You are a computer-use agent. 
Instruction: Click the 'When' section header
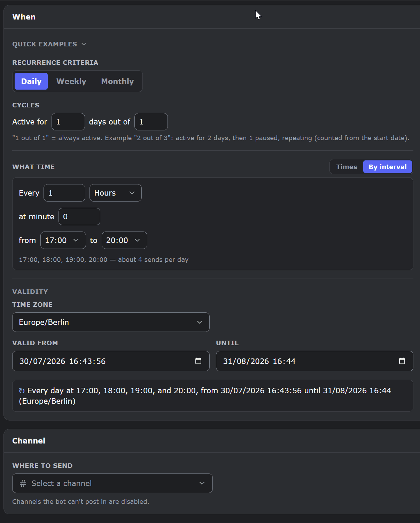tap(24, 17)
